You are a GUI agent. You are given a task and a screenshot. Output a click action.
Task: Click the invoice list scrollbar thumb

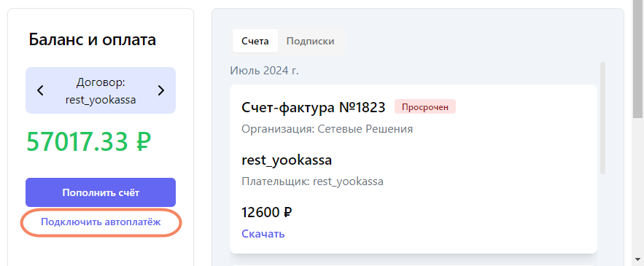coord(602,118)
